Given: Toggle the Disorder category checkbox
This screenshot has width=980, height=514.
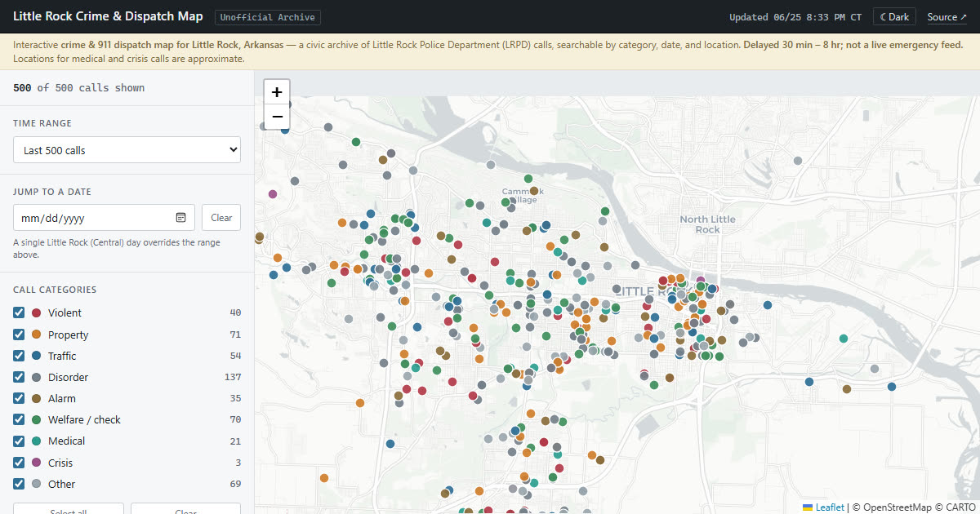Looking at the screenshot, I should tap(19, 377).
